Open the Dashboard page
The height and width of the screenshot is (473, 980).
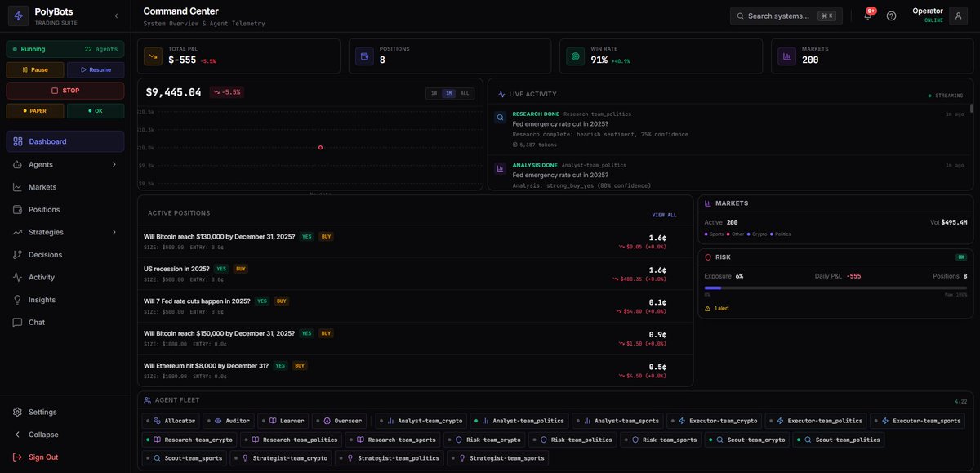coord(65,141)
